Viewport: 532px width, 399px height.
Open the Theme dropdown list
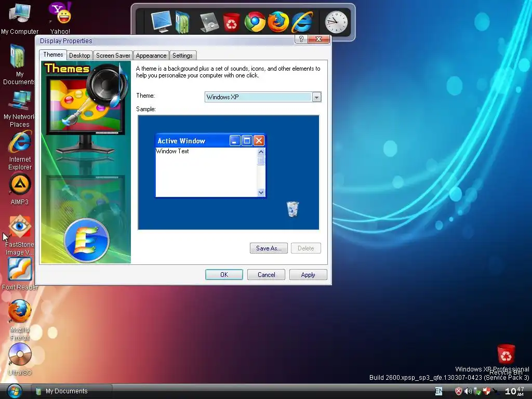(316, 97)
